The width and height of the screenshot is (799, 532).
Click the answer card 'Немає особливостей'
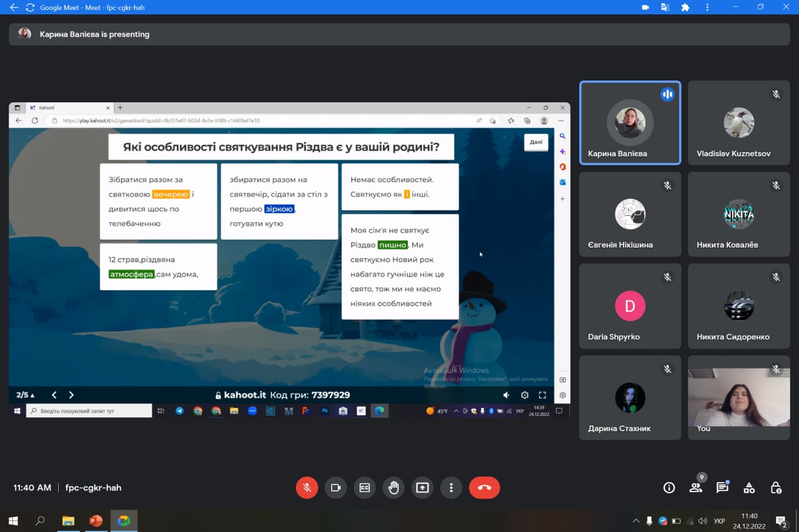400,186
